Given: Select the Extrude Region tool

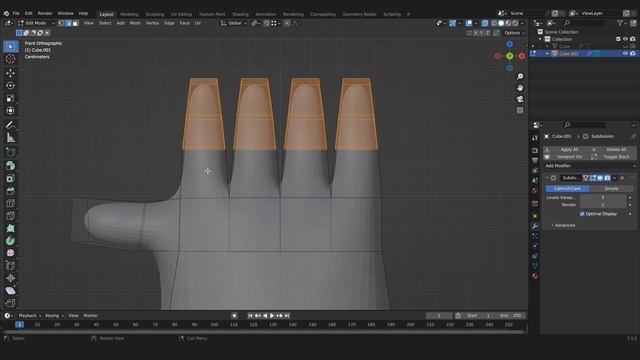Looking at the screenshot, I should [11, 166].
